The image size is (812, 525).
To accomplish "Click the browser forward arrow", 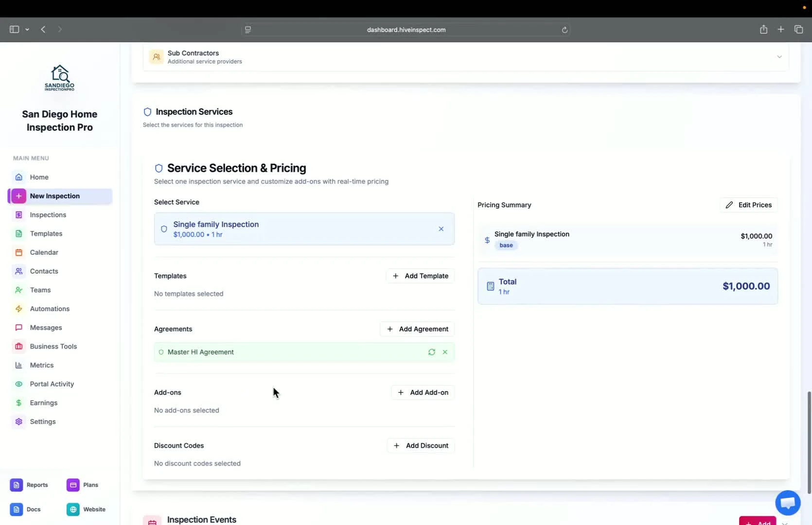I will coord(60,30).
